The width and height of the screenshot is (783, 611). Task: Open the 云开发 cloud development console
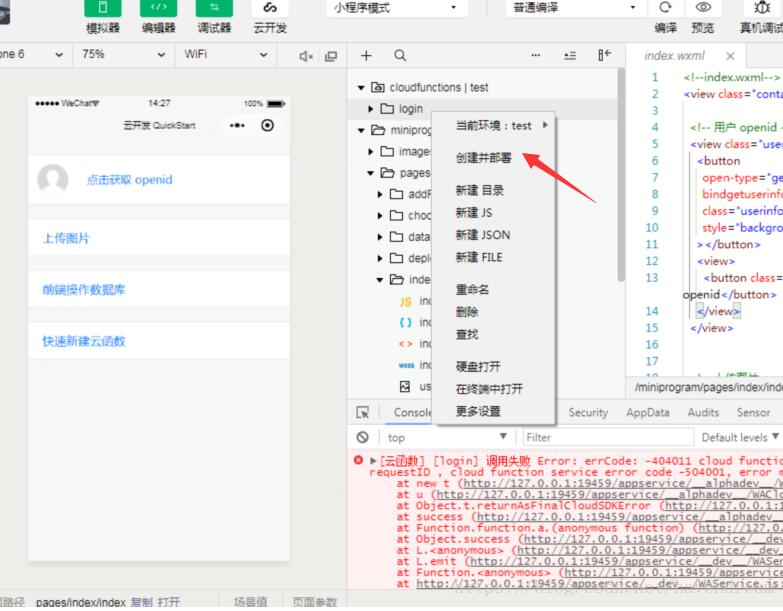point(270,8)
